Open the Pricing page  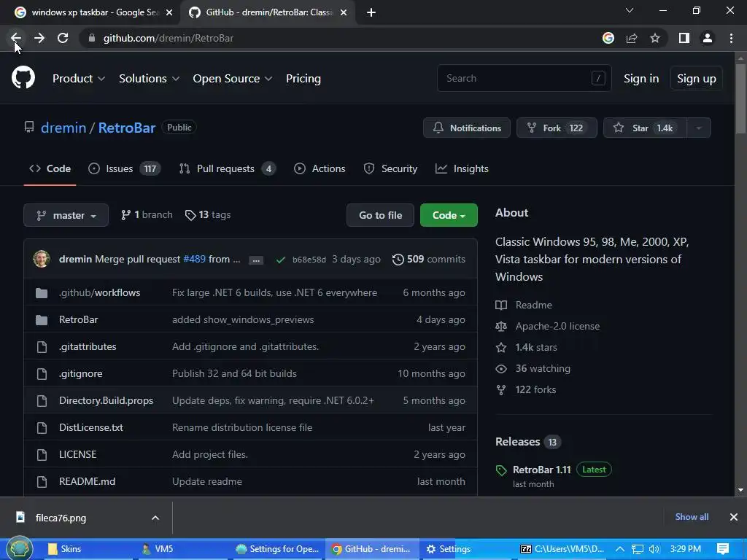click(303, 79)
